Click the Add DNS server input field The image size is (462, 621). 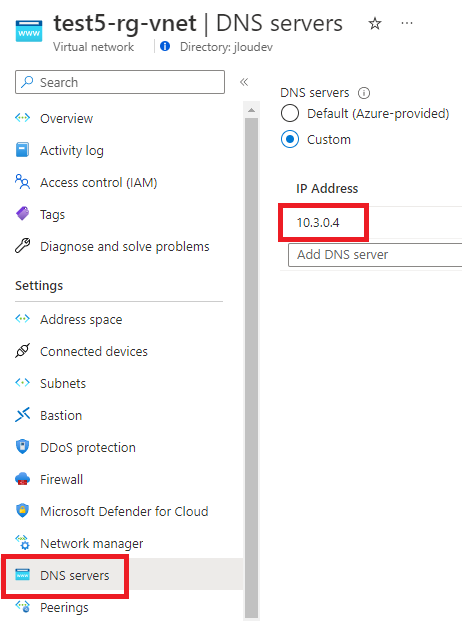pos(375,255)
